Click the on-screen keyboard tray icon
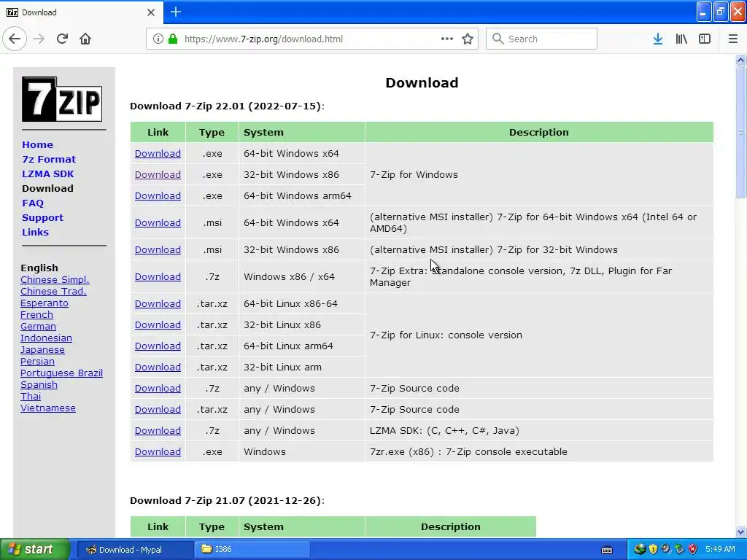Image resolution: width=747 pixels, height=560 pixels. [x=607, y=550]
